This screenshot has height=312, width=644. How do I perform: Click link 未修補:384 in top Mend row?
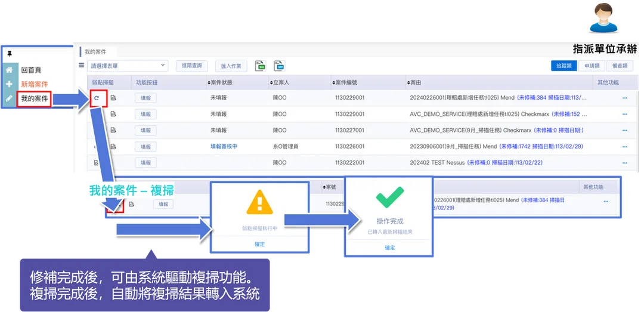coord(552,98)
